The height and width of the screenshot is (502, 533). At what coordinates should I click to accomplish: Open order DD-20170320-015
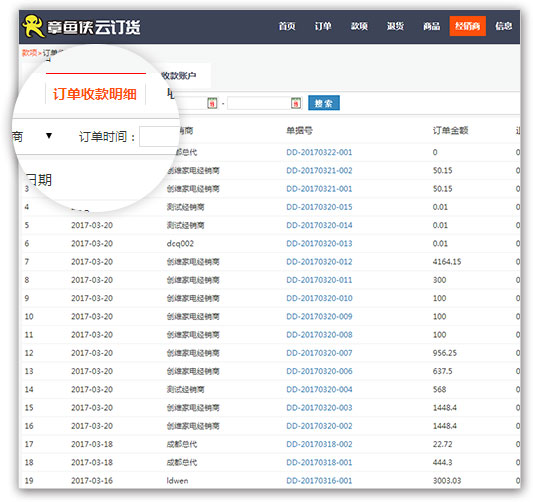tap(319, 207)
